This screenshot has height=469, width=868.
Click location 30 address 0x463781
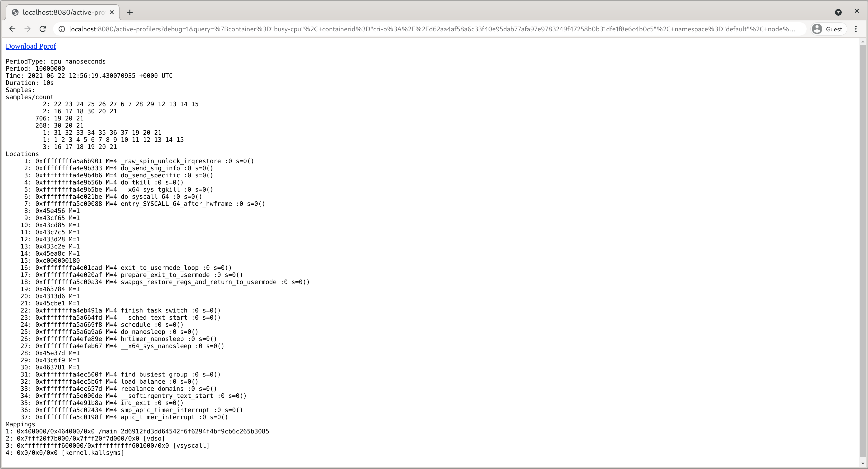50,367
